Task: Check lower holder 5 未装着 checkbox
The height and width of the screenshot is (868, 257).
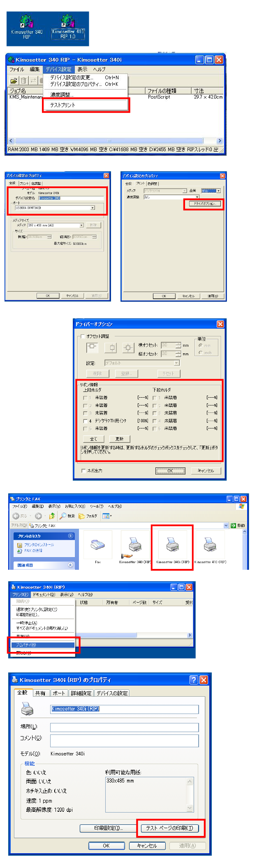Action: 155,428
